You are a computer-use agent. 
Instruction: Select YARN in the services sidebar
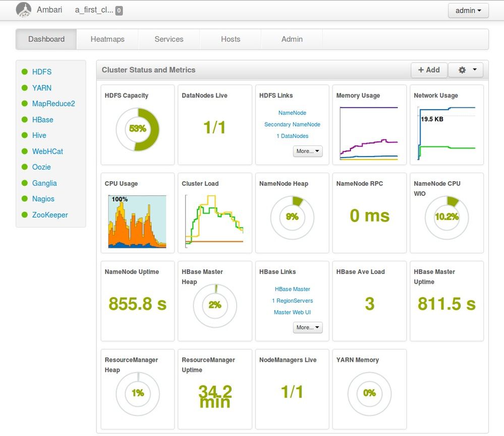tap(42, 88)
